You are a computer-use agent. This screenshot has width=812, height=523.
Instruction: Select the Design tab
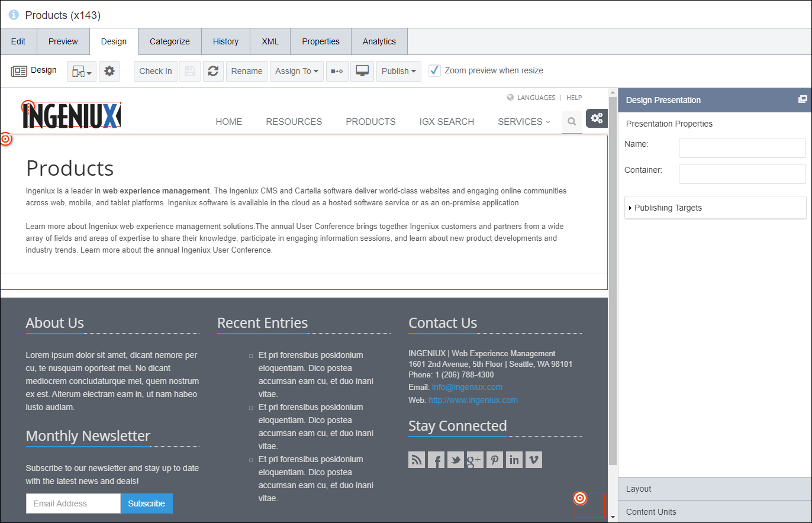tap(114, 41)
